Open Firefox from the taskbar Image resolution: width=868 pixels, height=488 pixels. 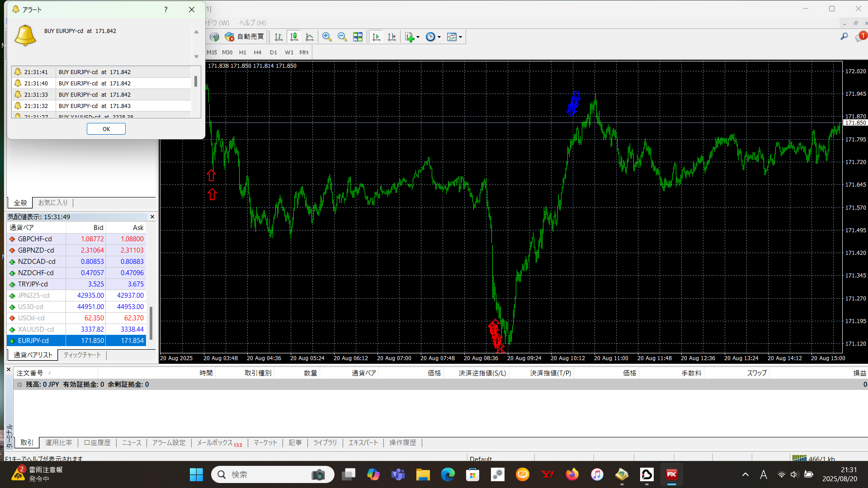pyautogui.click(x=572, y=474)
